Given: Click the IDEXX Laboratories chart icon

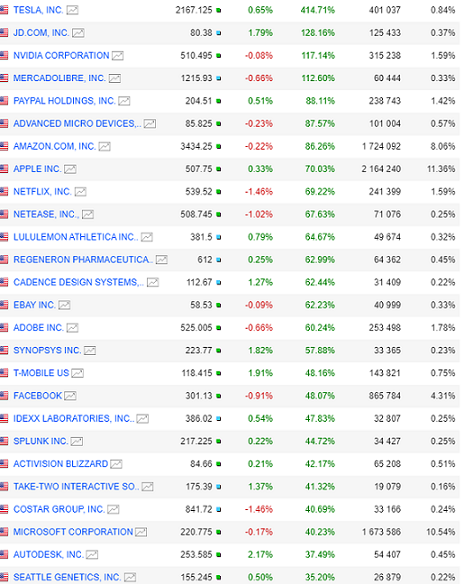Looking at the screenshot, I should (143, 419).
